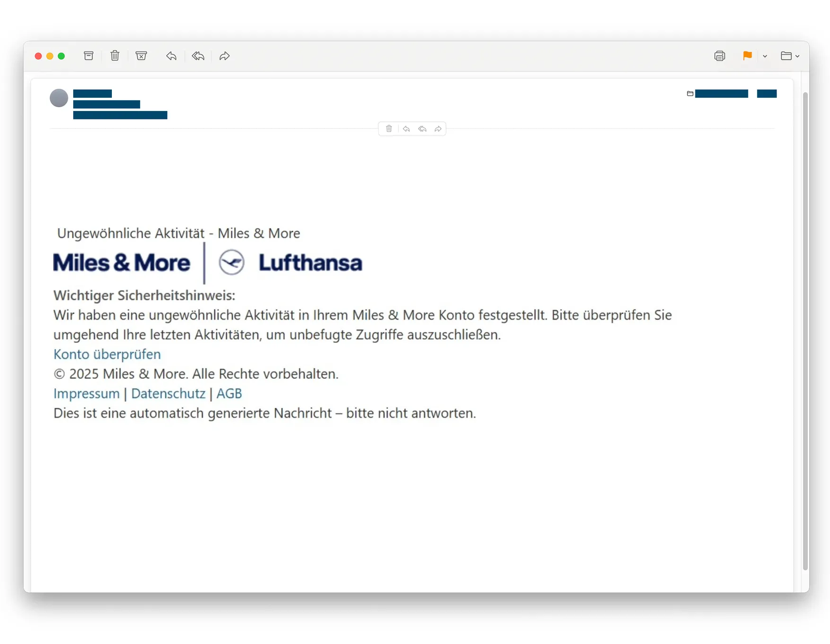Click the trash icon in the top toolbar
Image resolution: width=830 pixels, height=644 pixels.
pos(115,56)
